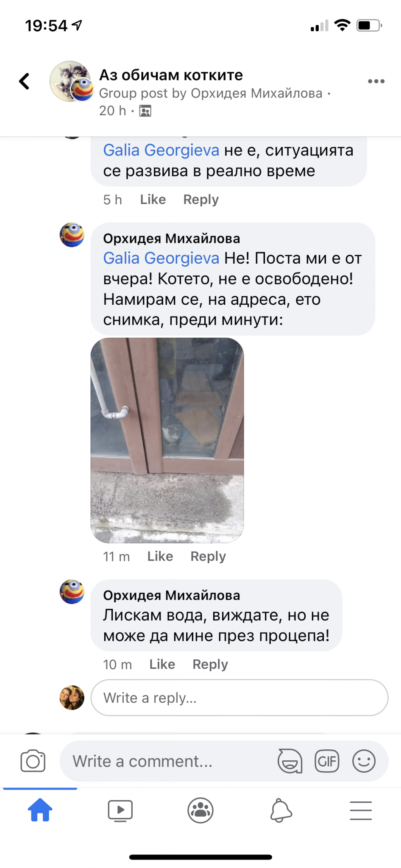Open the emoji smiley picker

pos(364,761)
